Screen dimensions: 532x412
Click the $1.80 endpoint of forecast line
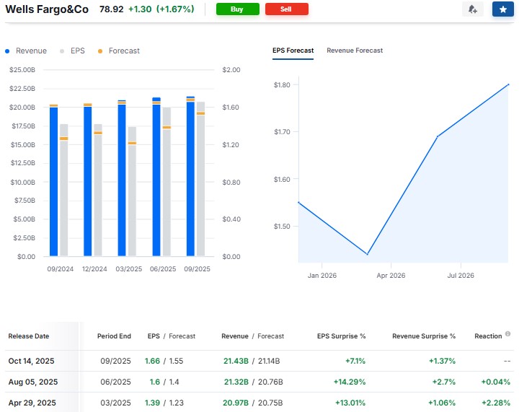coord(508,84)
